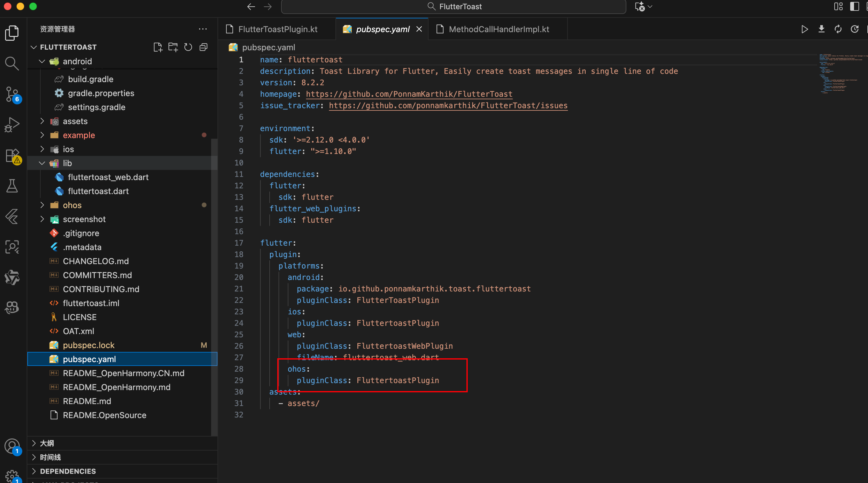Expand the example folder
868x483 pixels.
79,135
